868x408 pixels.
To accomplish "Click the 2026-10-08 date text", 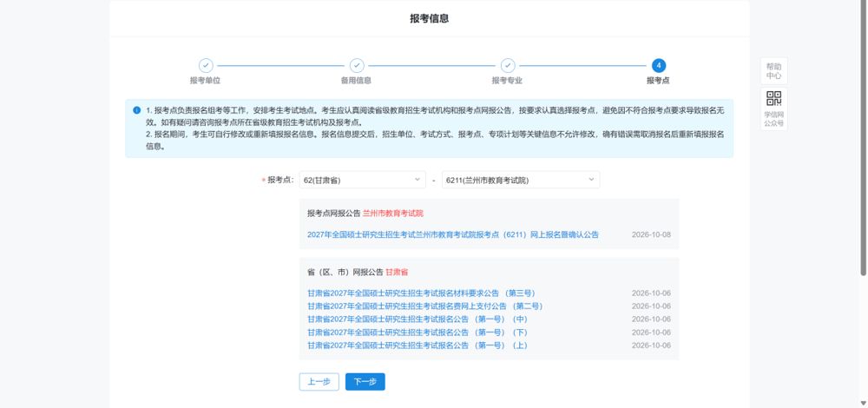I will (x=651, y=234).
